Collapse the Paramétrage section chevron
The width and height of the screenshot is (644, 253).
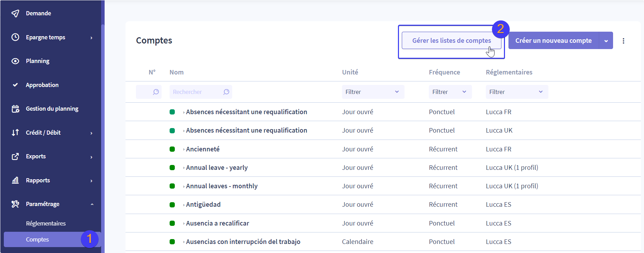(x=92, y=204)
